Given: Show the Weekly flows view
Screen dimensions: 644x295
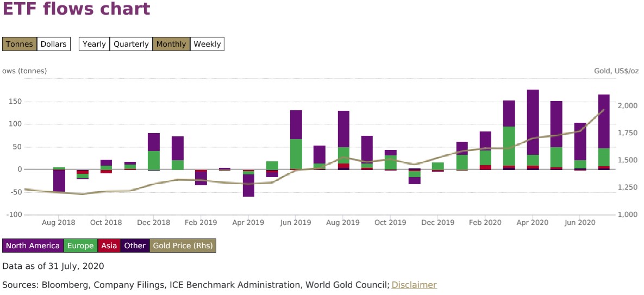Looking at the screenshot, I should point(207,44).
